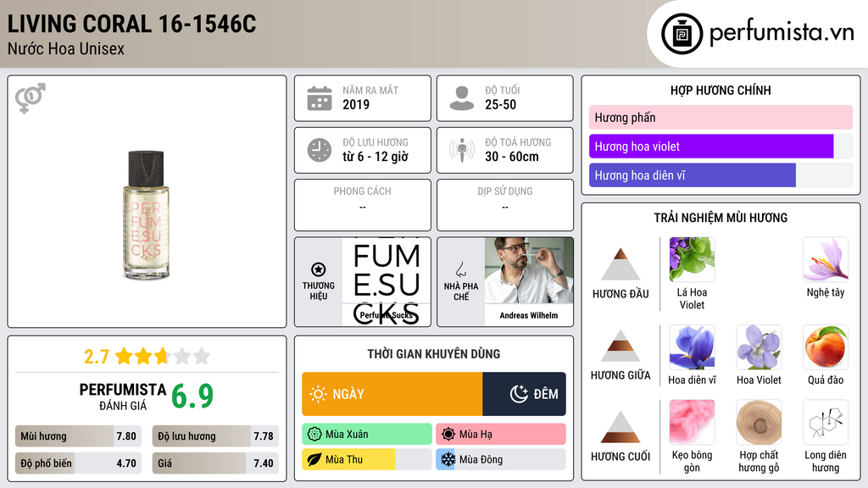This screenshot has width=868, height=488.
Task: Click the Mùi hương 7.80 score bar
Action: (x=79, y=436)
